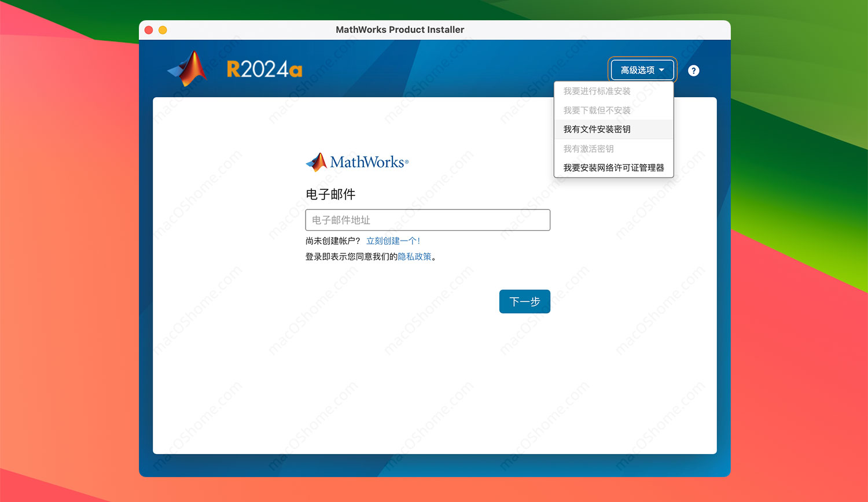Collapse the advanced options dropdown list
868x502 pixels.
tap(642, 69)
